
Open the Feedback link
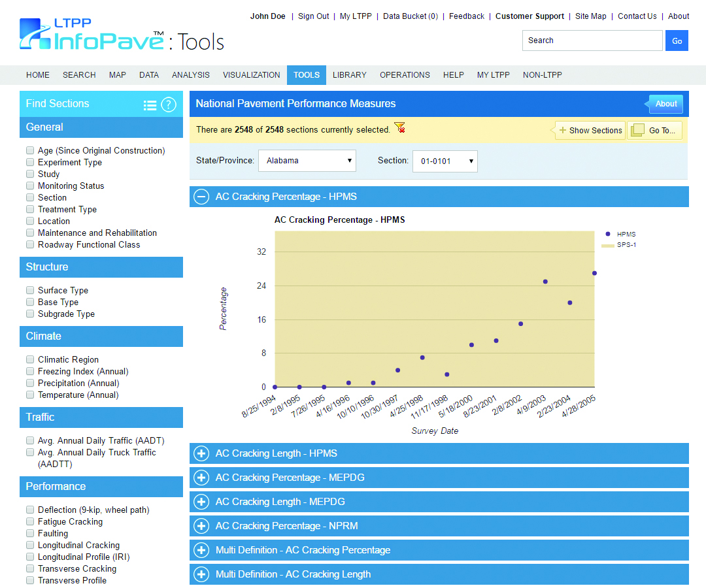pos(467,16)
